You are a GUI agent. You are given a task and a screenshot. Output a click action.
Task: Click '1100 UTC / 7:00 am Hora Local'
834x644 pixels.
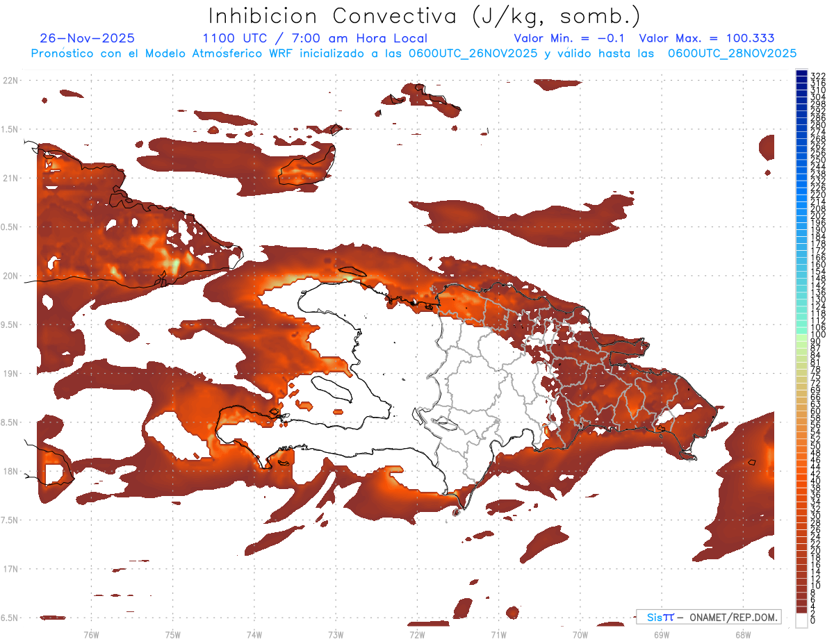(x=315, y=39)
